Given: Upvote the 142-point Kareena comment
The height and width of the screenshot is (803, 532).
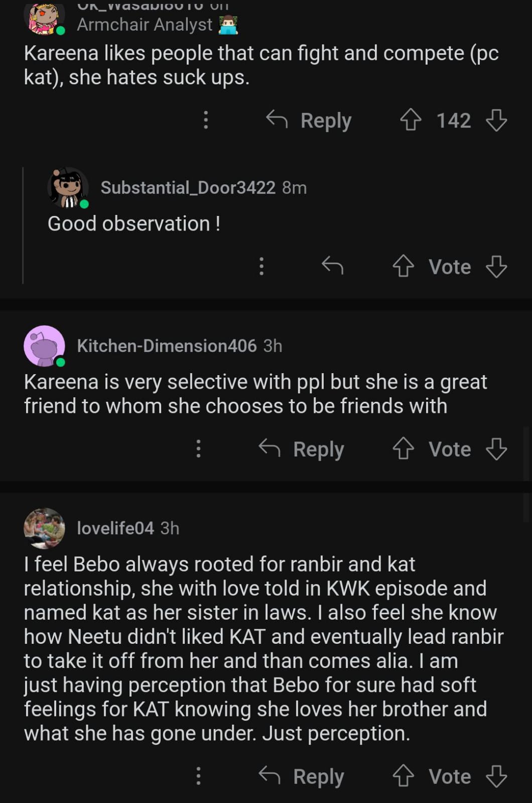Looking at the screenshot, I should [x=411, y=120].
